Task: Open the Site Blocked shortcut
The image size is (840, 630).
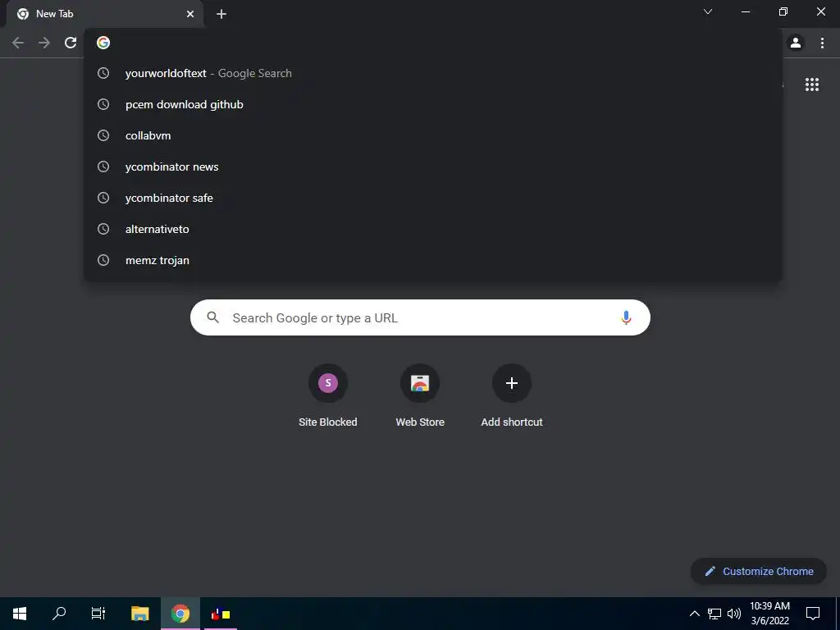Action: tap(328, 395)
